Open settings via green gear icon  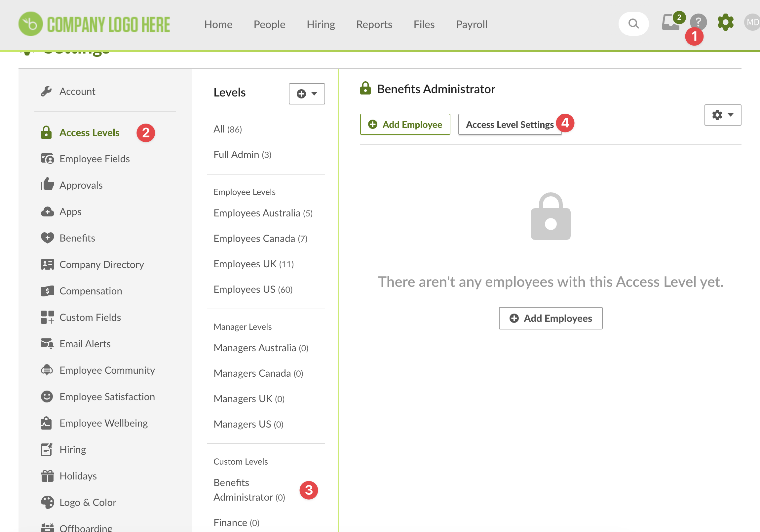click(x=725, y=22)
